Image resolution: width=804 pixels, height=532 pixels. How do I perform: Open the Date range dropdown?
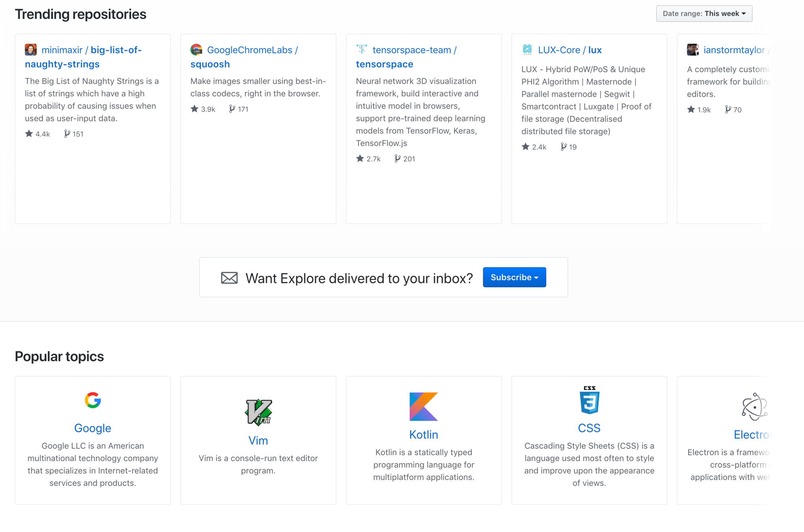[704, 14]
